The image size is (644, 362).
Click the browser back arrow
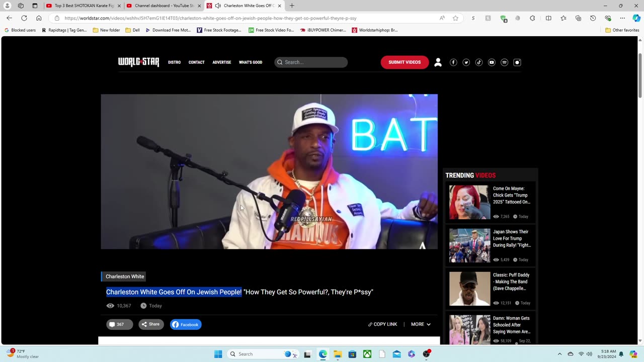click(9, 18)
